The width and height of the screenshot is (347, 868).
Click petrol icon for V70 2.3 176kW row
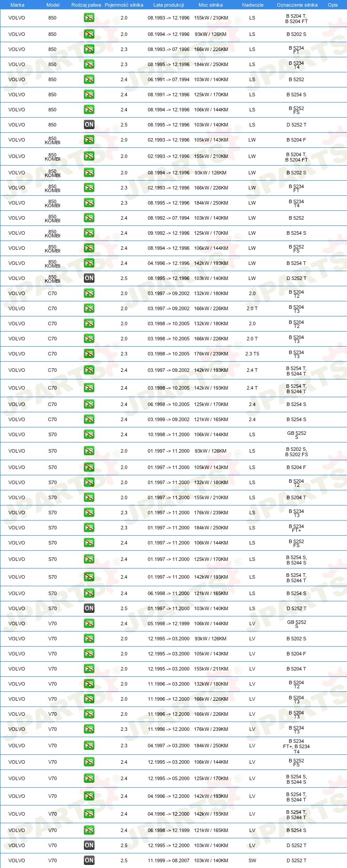(x=89, y=729)
